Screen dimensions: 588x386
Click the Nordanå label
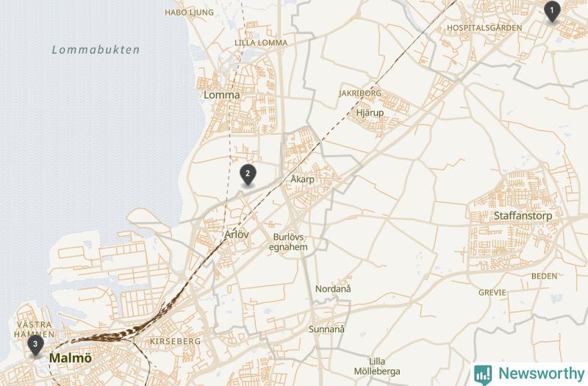point(333,289)
